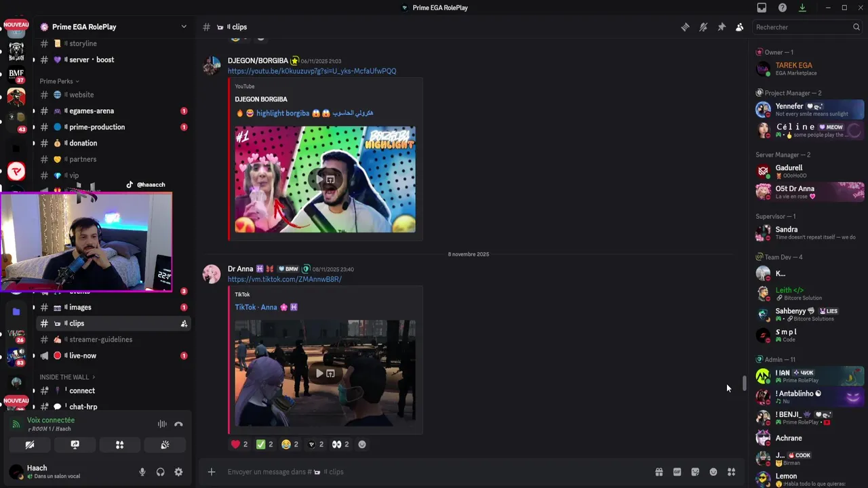This screenshot has width=868, height=488.
Task: Toggle the eyes reaction
Action: pos(340,445)
